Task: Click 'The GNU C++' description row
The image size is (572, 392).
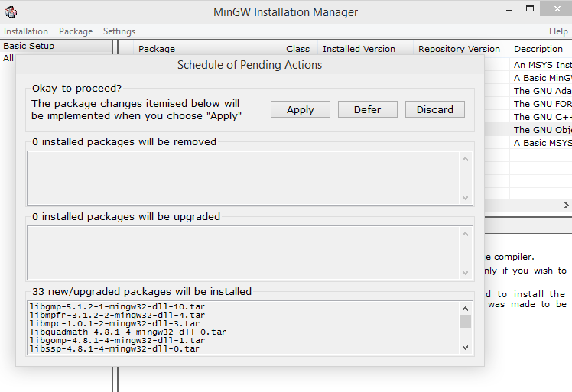Action: 542,117
